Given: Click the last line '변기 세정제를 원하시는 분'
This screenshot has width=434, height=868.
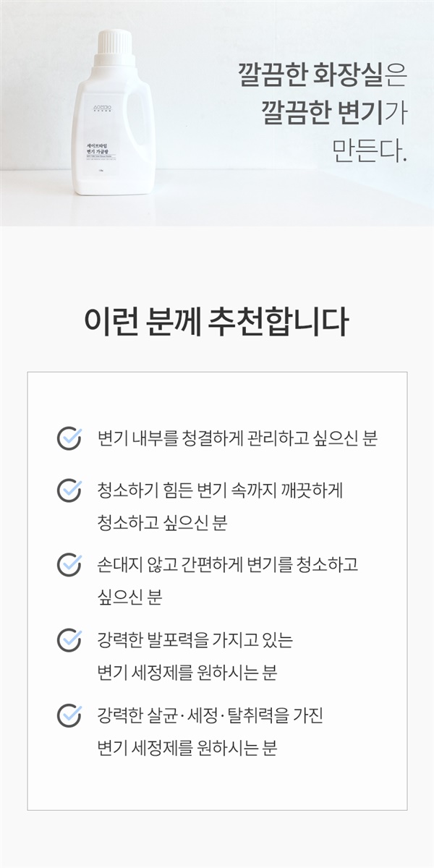Looking at the screenshot, I should pyautogui.click(x=187, y=749).
